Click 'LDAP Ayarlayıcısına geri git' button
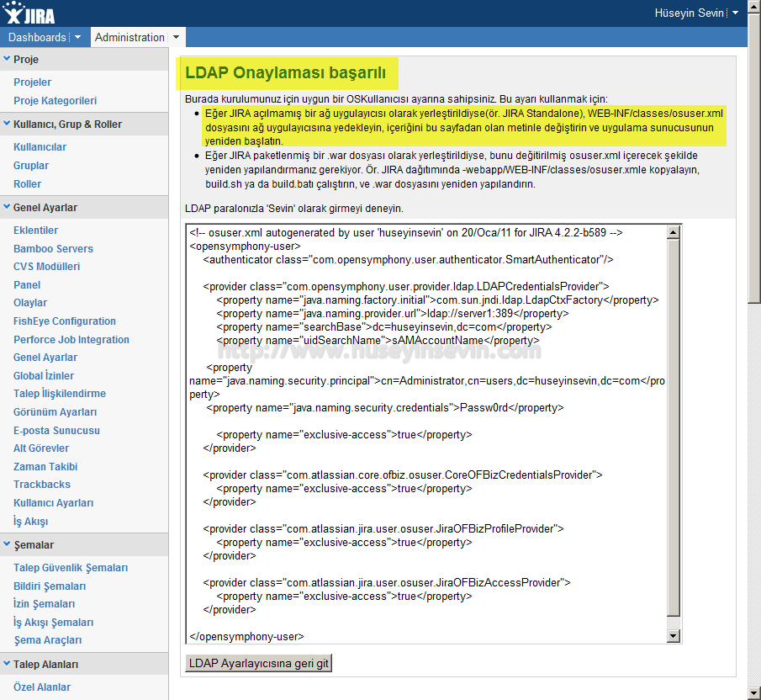This screenshot has height=700, width=761. tap(259, 663)
